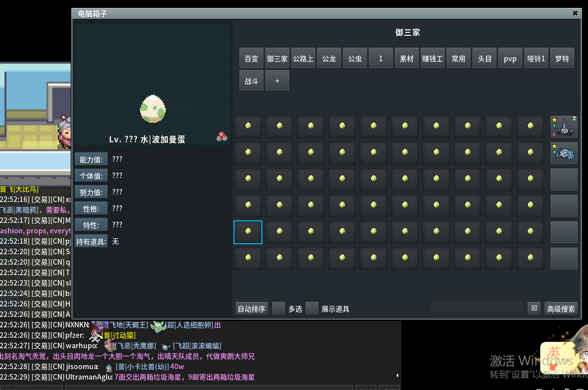Open chat link [普|小卡比兽(幼)]
The width and height of the screenshot is (588, 390).
click(x=142, y=367)
